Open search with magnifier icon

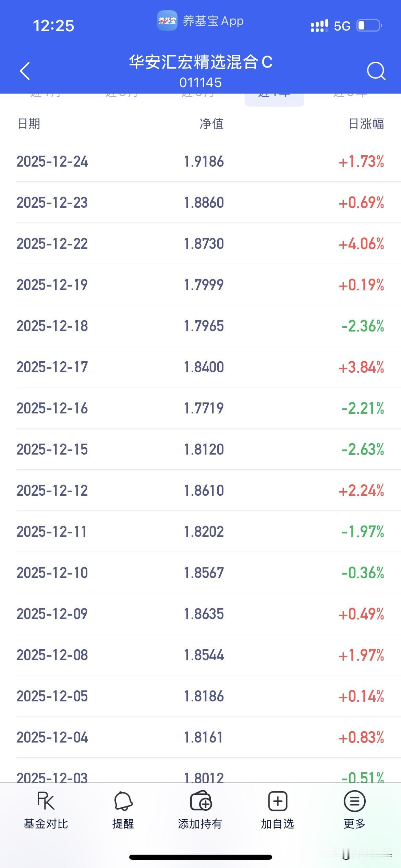(376, 71)
